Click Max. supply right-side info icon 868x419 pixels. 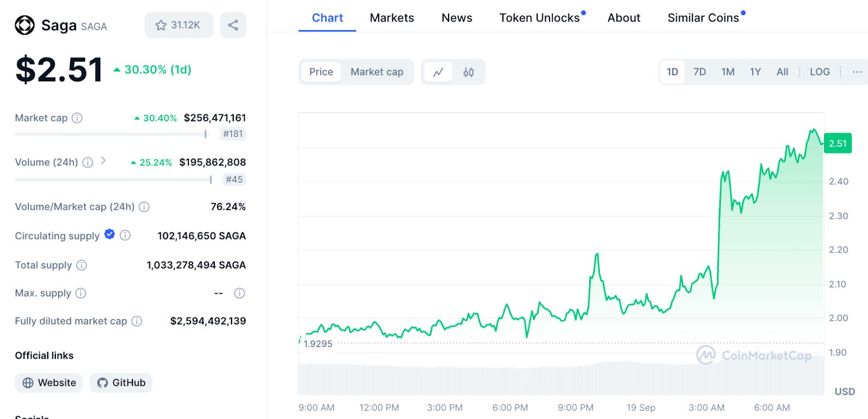239,293
